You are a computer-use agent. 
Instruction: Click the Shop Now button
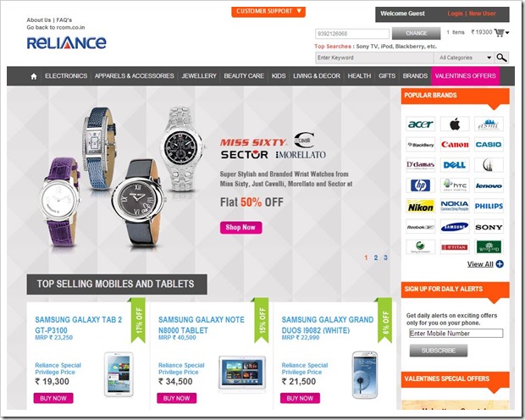tap(240, 228)
